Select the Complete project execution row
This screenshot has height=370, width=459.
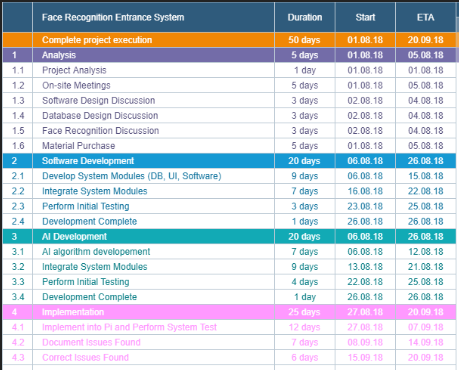[229, 40]
